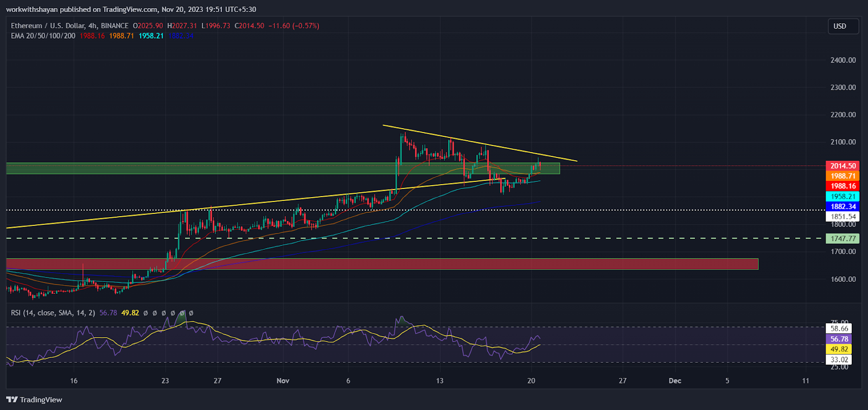The height and width of the screenshot is (410, 868).
Task: Click the yellow 49.82 RSI average tag
Action: 839,349
